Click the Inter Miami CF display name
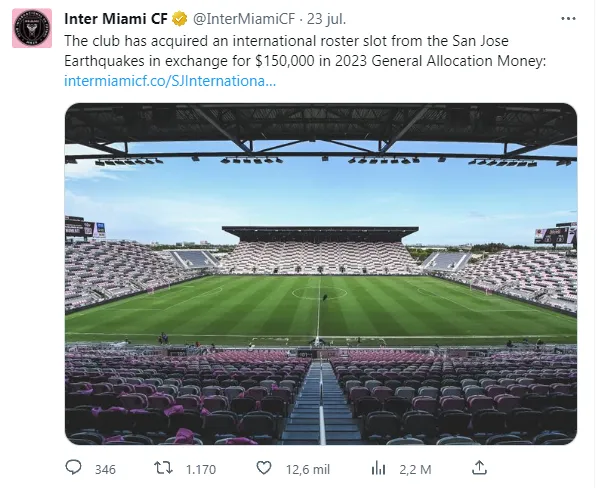Screen dimensions: 610x488 click(115, 19)
